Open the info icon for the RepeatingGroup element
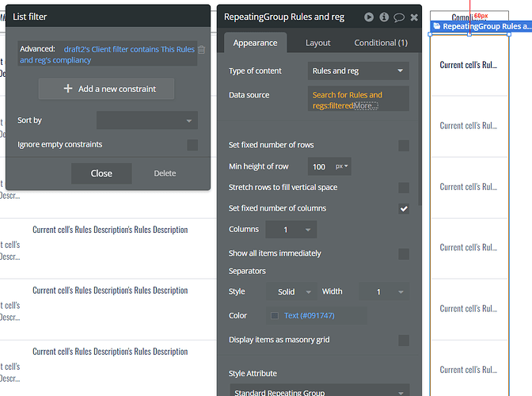The width and height of the screenshot is (532, 396). coord(384,17)
